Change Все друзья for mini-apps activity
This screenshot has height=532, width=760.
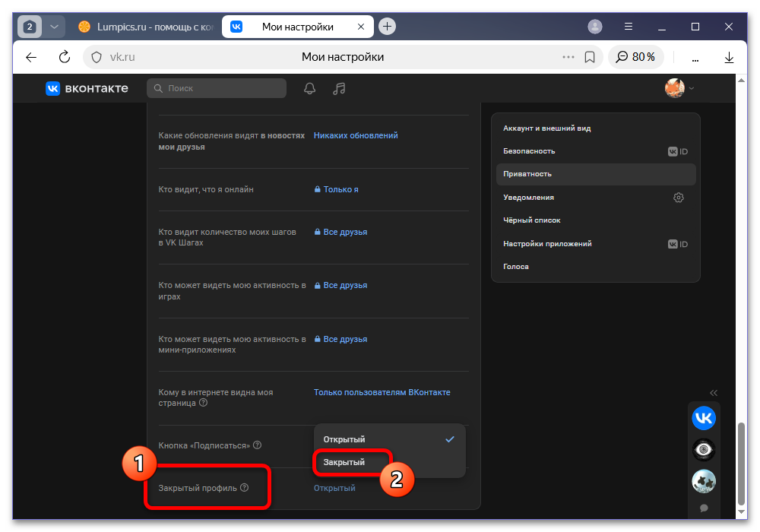340,339
